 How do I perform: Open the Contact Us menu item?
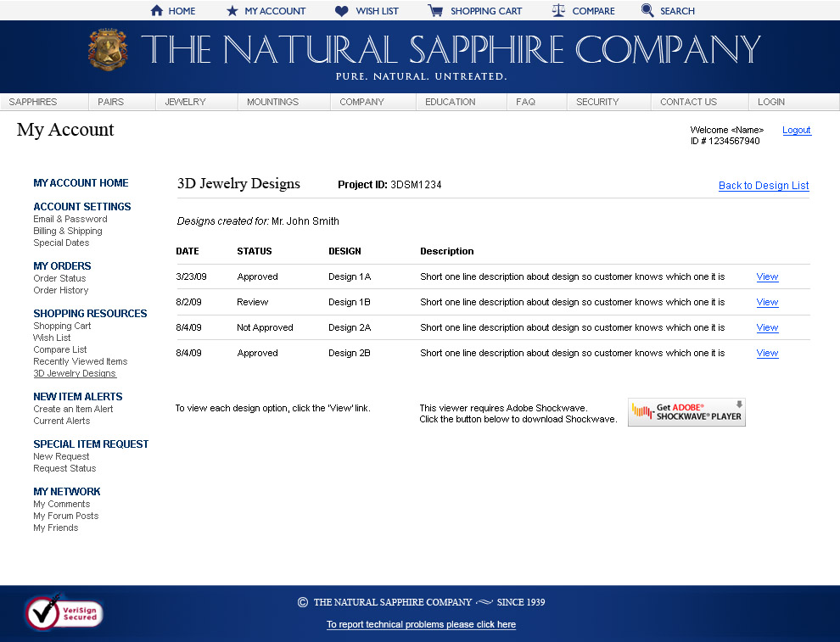tap(688, 102)
